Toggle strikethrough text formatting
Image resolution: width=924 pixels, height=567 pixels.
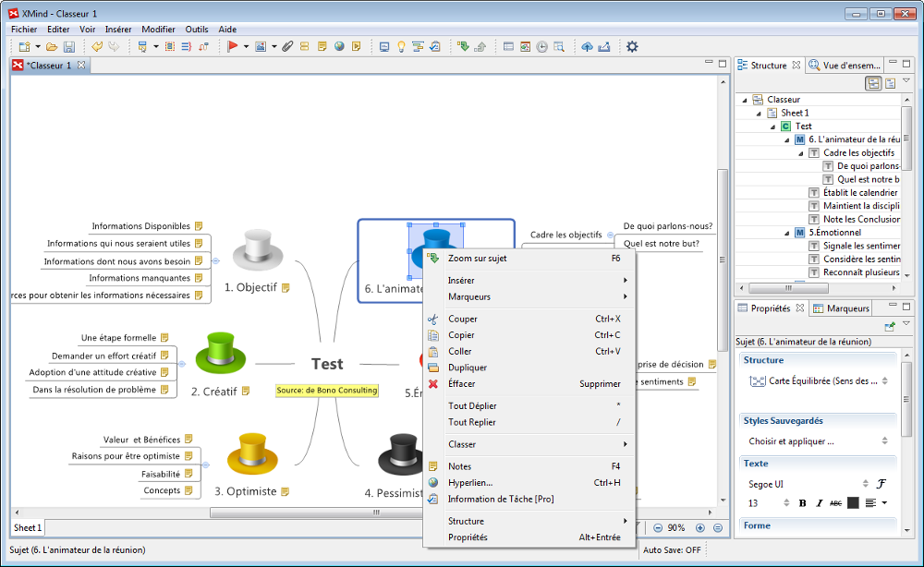pyautogui.click(x=835, y=503)
